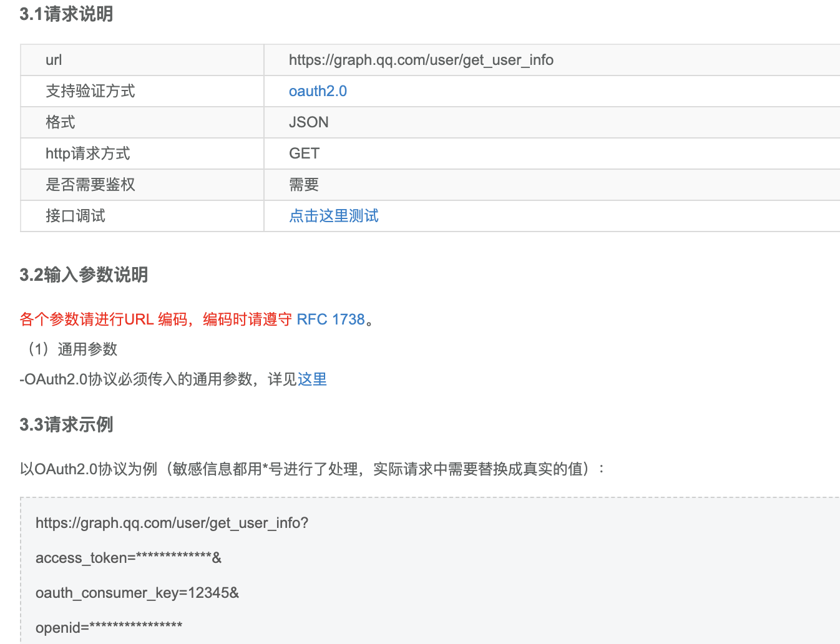This screenshot has height=644, width=840.
Task: Click the oauth_consumer_key=12345& line
Action: click(x=137, y=593)
